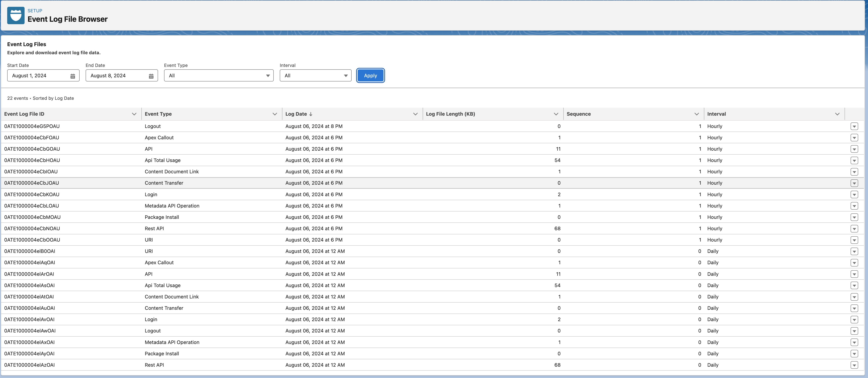
Task: Open row actions for the last Rest API row
Action: click(854, 365)
